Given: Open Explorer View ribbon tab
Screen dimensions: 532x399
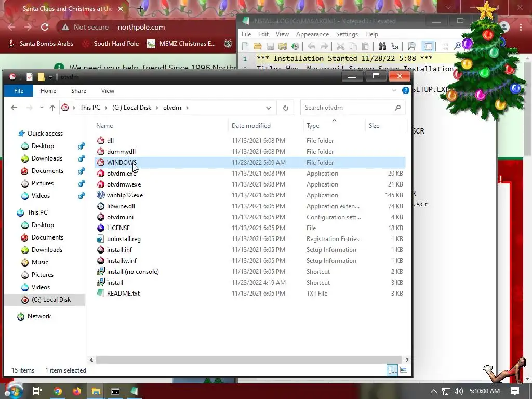Looking at the screenshot, I should pos(108,91).
